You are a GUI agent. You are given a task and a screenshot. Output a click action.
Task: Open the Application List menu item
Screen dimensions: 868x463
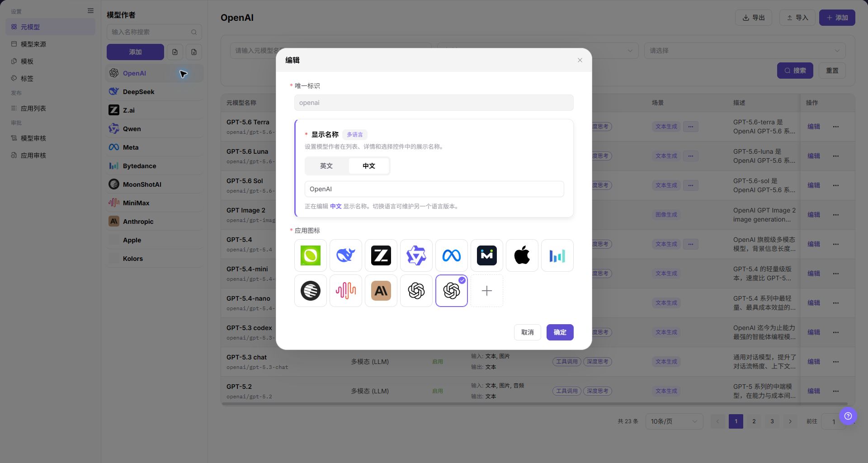click(x=50, y=109)
